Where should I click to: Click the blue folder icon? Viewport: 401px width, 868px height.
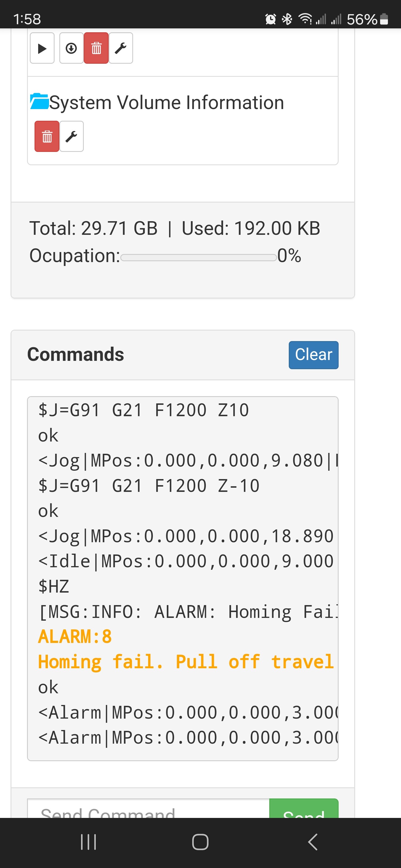40,102
